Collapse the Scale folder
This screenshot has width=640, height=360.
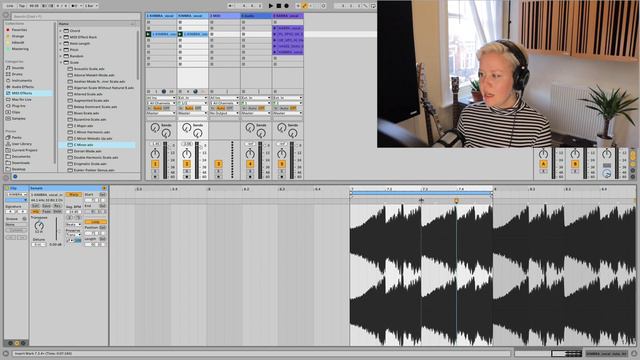(61, 62)
